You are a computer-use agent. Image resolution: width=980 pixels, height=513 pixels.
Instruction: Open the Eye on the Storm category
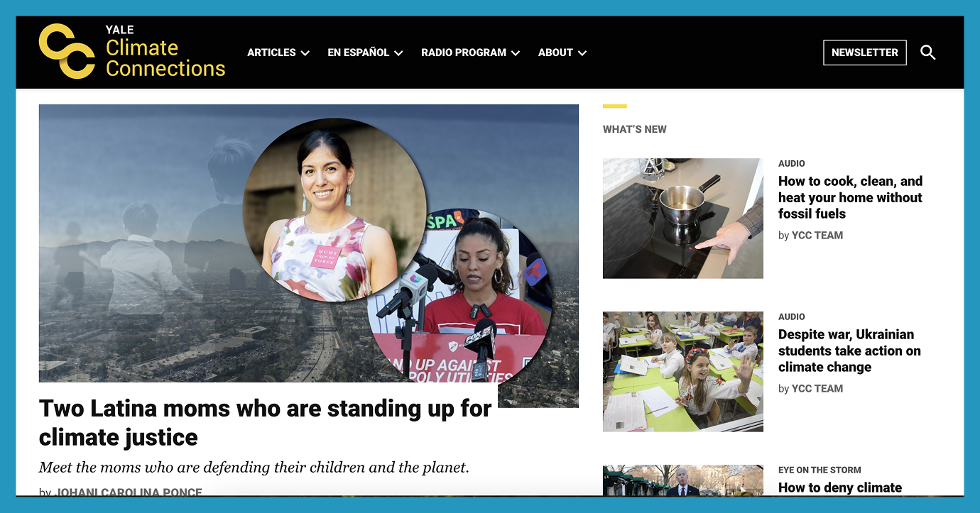(820, 470)
